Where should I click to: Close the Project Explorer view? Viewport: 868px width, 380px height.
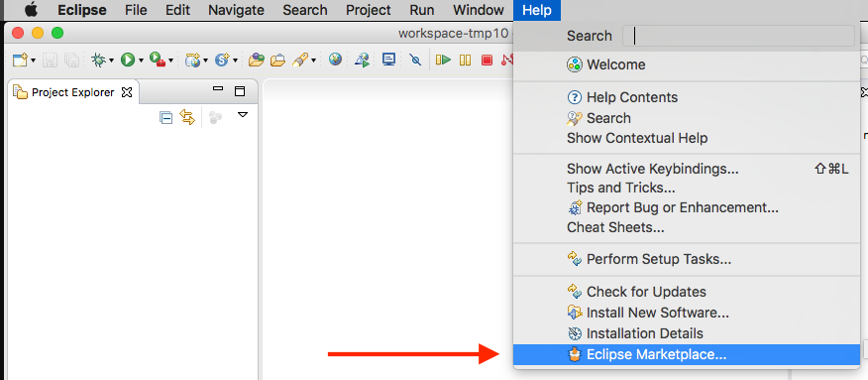coord(127,92)
